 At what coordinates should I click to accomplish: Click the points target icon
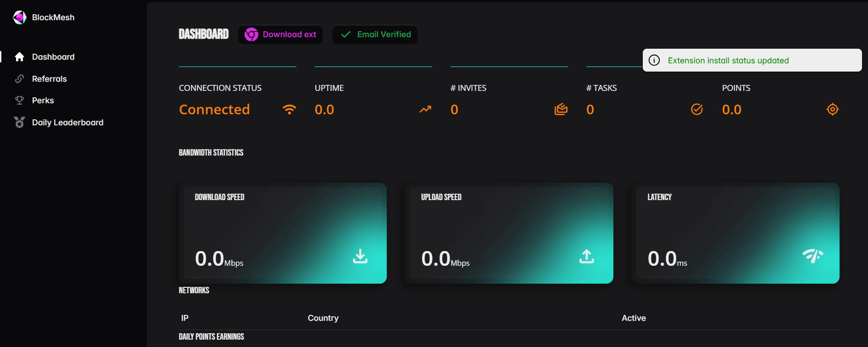(833, 109)
